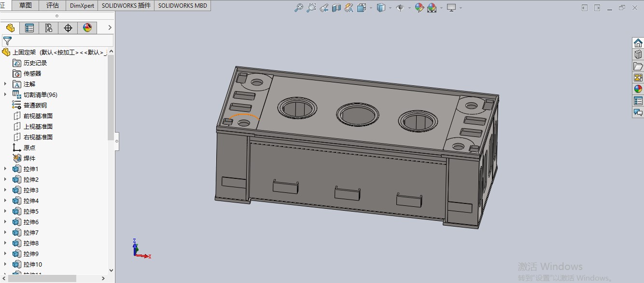The image size is (644, 283).
Task: Open the Home tab in task pane
Action: (x=638, y=42)
